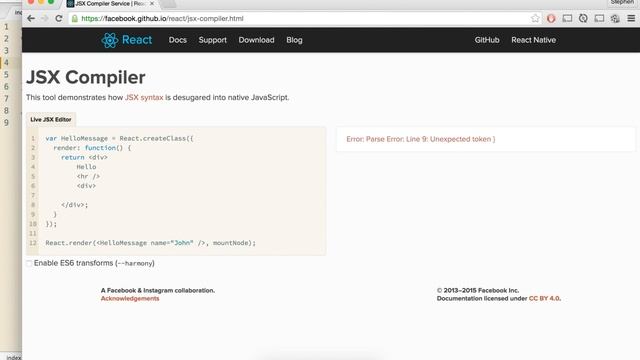Click the 'Hello' text in the editor
640x360 pixels.
click(x=86, y=167)
